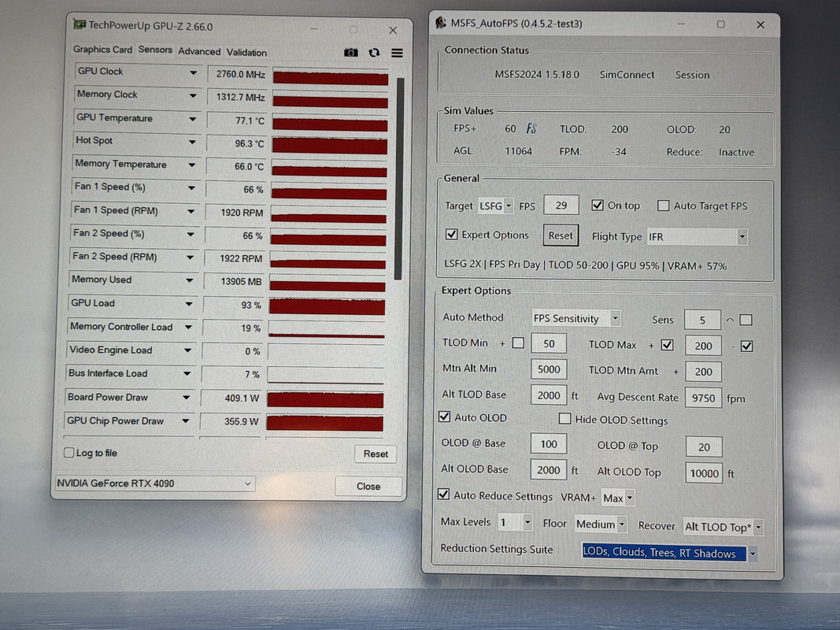Click the Alt OLOD Top field
Screen dimensions: 840x630
click(704, 473)
